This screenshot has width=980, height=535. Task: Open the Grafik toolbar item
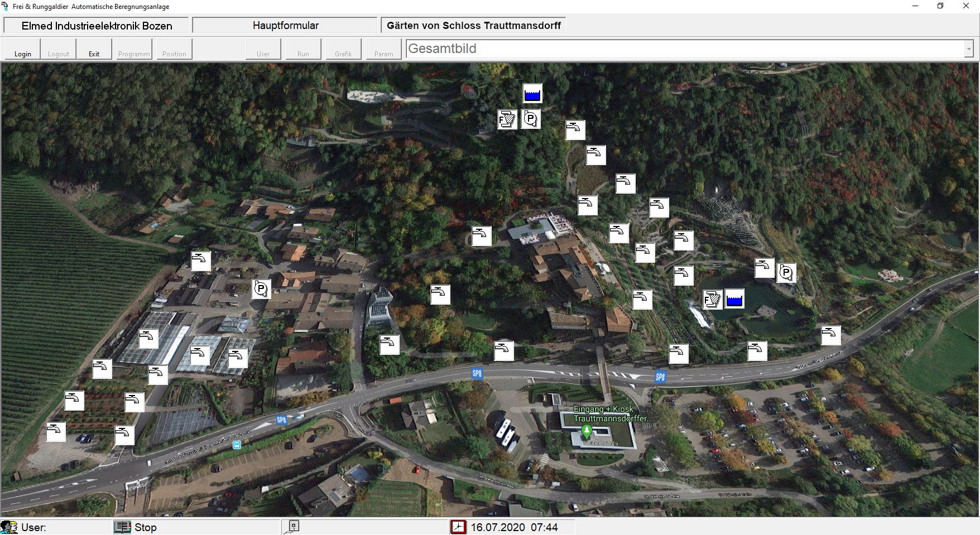tap(343, 49)
